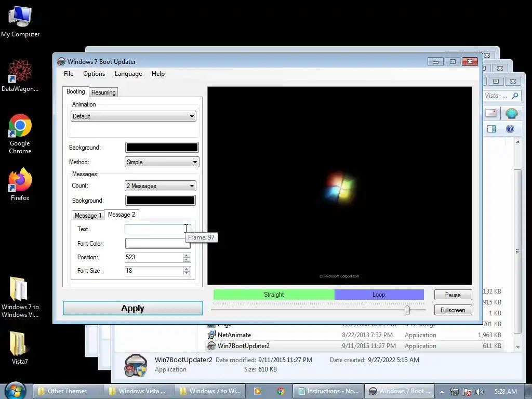This screenshot has height=399, width=532.
Task: Open the Windows 7 to Windows Vista folder
Action: 20,297
